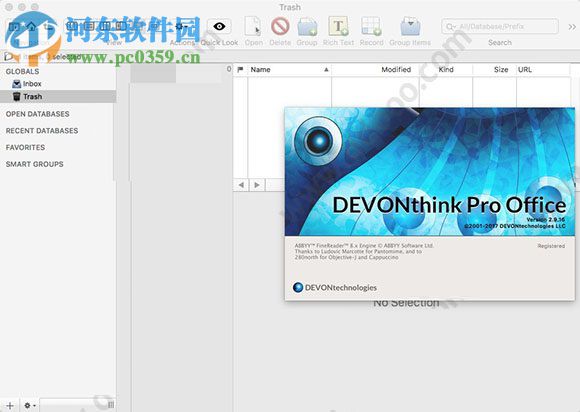Click the Trash window title
Viewport: 580px width, 412px height.
(290, 7)
